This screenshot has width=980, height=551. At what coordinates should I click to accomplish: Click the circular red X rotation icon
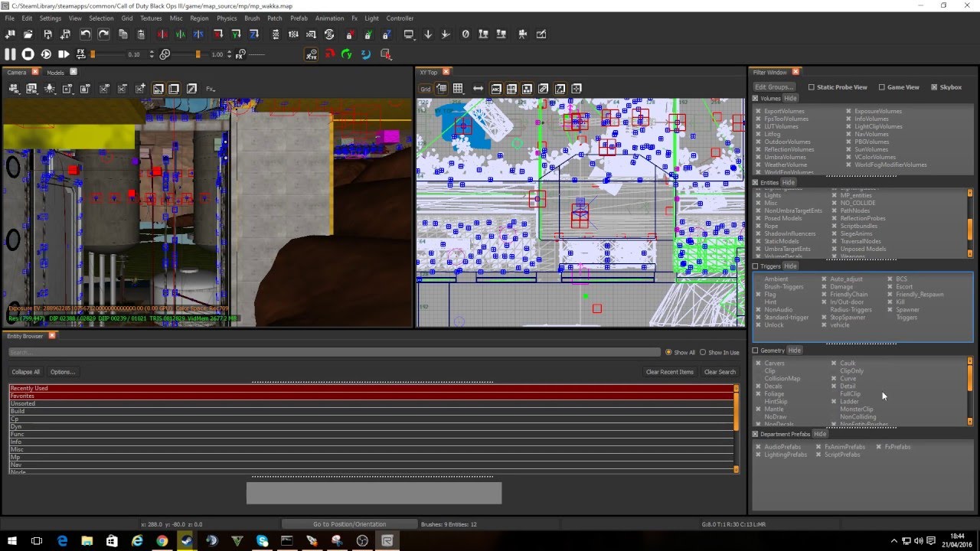(x=330, y=54)
